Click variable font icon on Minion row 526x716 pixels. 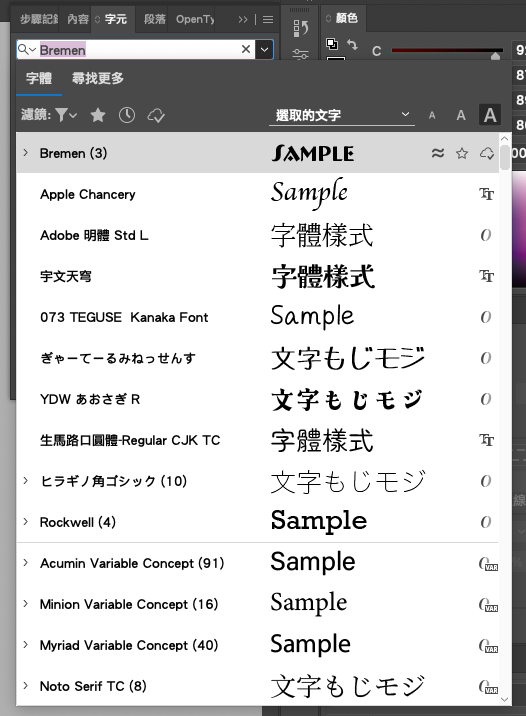[488, 605]
